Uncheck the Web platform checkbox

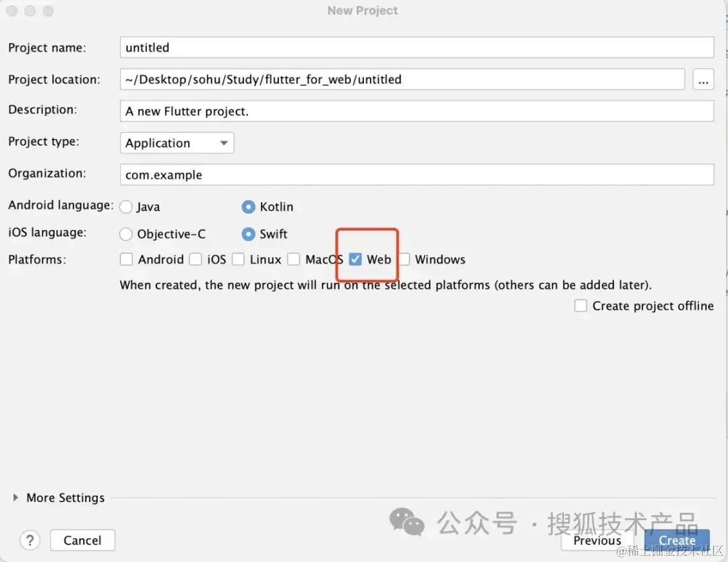click(x=355, y=259)
